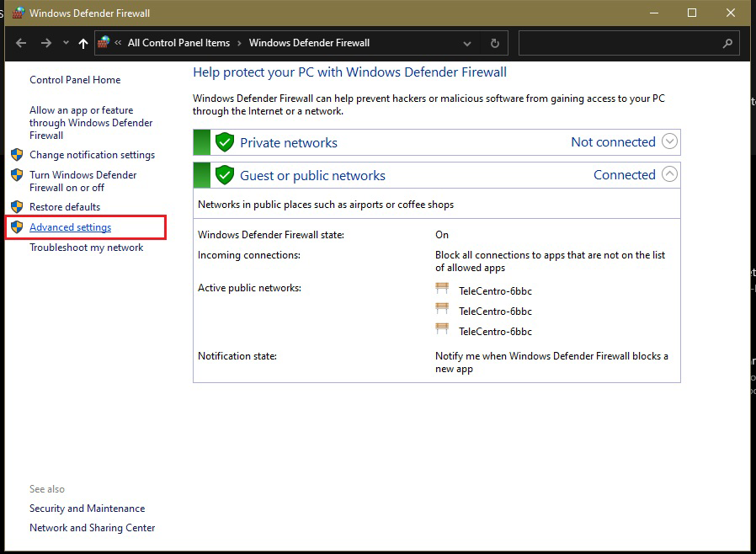
Task: Go up one level with Up arrow
Action: [x=83, y=44]
